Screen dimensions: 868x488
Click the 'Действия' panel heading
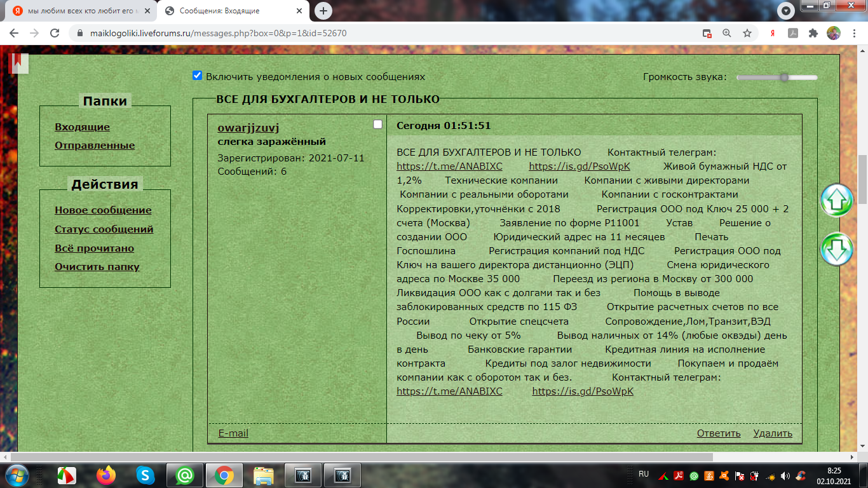105,185
